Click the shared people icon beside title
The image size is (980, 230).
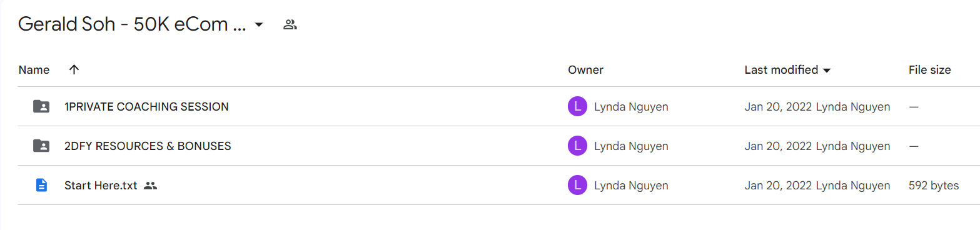pos(290,25)
